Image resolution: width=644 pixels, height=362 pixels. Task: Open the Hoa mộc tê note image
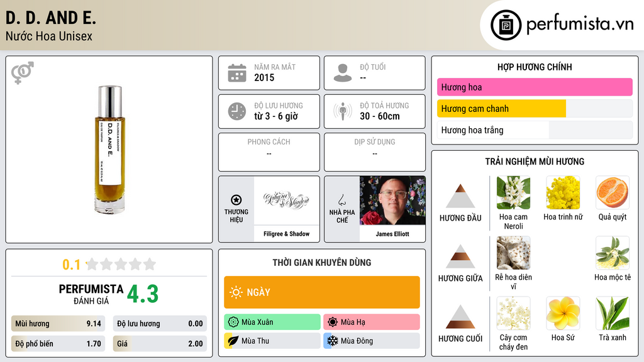point(613,253)
